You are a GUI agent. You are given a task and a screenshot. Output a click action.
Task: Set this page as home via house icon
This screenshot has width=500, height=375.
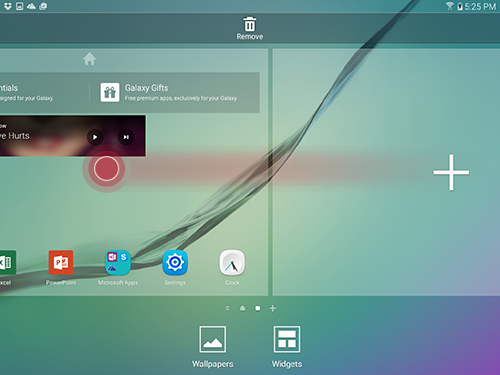[89, 59]
